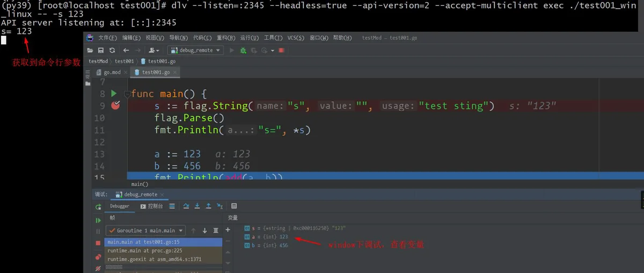Open the debug_remote run configuration dropdown
Viewport: 644px width, 273px height.
tap(196, 50)
